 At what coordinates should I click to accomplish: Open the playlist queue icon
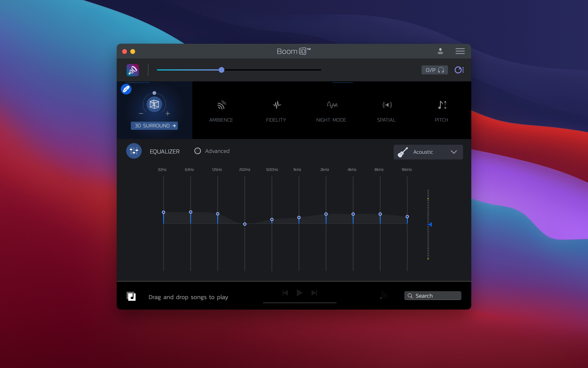click(x=383, y=295)
